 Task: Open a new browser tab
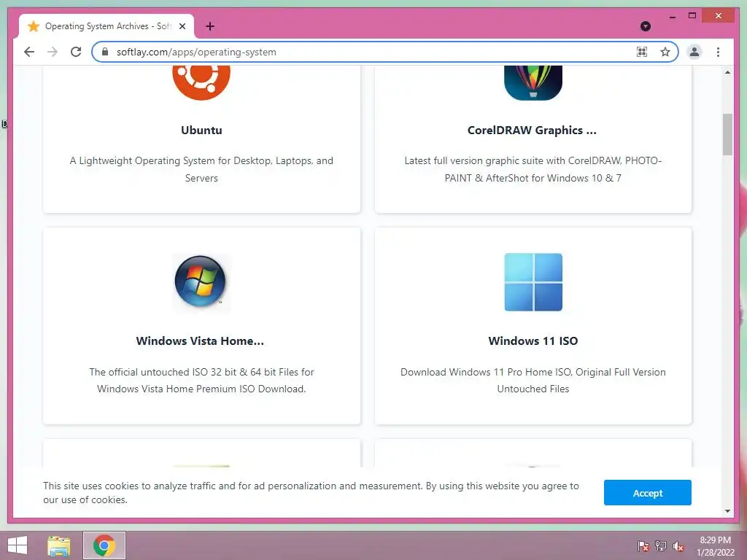210,26
